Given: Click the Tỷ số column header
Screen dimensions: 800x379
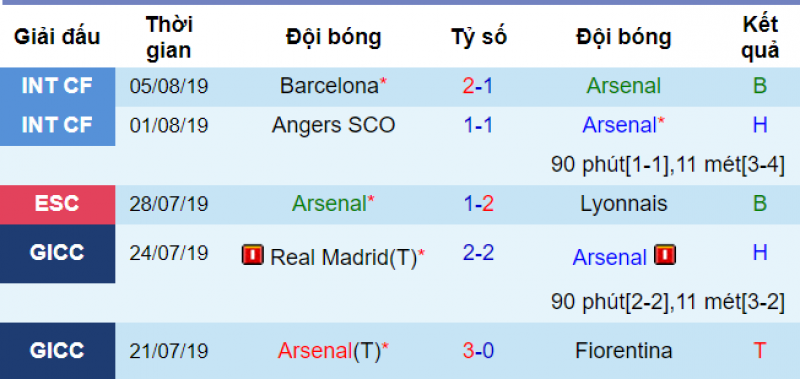Looking at the screenshot, I should 479,37.
